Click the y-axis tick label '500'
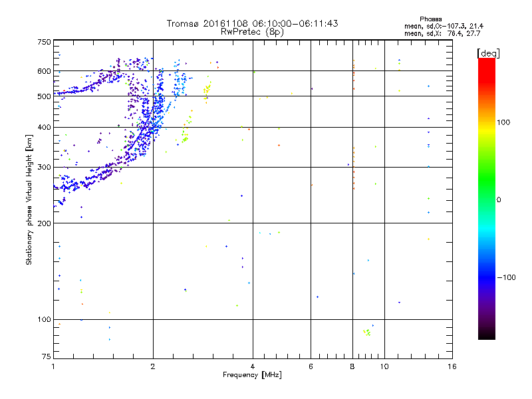Image resolution: width=532 pixels, height=399 pixels. [45, 96]
